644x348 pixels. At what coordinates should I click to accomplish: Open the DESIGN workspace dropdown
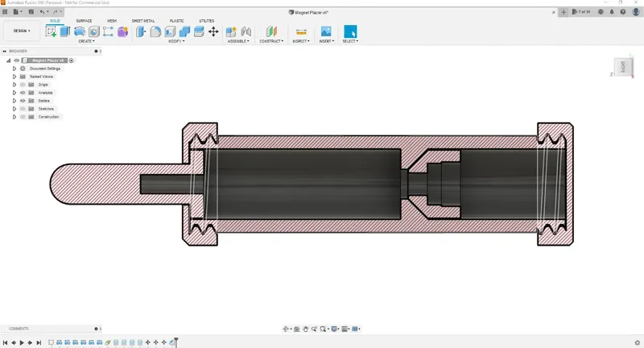click(x=22, y=31)
